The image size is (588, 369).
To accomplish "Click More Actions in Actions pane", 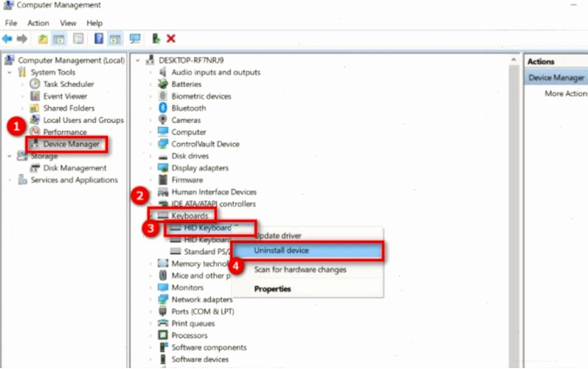I will (566, 94).
